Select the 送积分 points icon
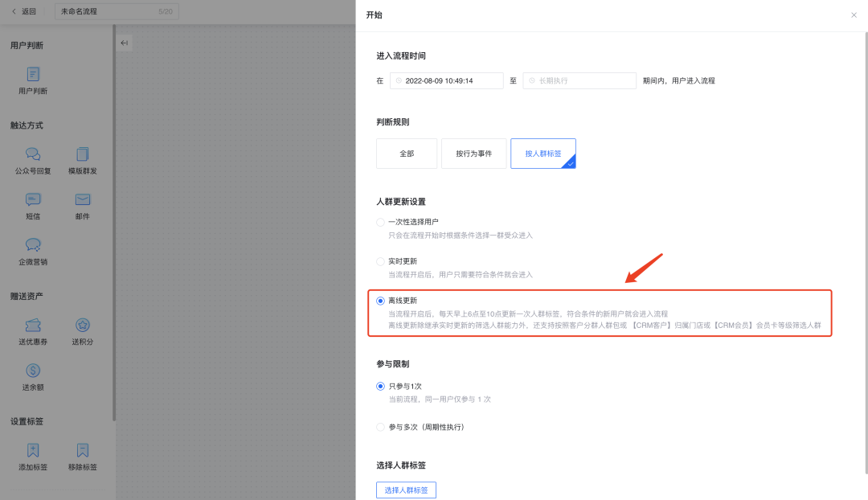 pyautogui.click(x=83, y=325)
